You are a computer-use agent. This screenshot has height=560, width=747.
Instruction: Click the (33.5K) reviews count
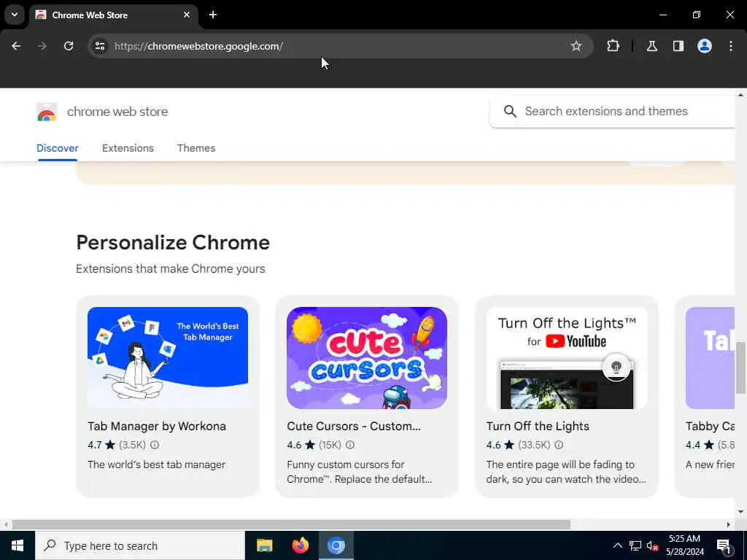(534, 445)
